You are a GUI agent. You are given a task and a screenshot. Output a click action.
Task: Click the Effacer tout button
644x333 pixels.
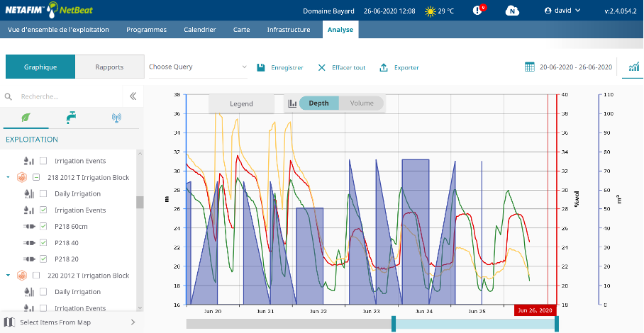click(341, 67)
